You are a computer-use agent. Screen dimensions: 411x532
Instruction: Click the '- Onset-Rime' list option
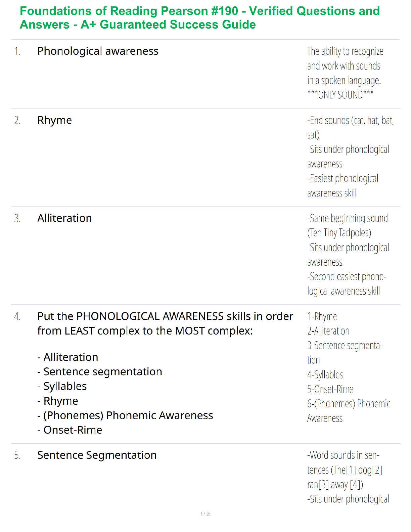point(70,430)
